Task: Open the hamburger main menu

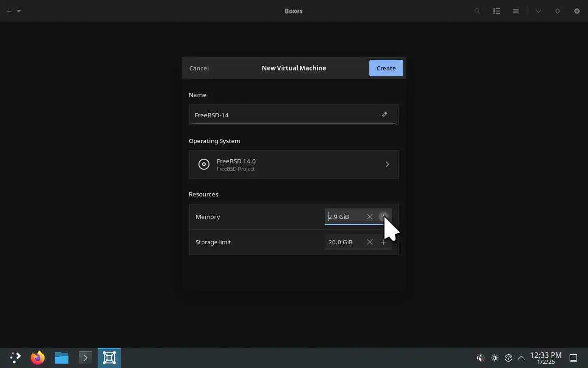Action: coord(516,11)
